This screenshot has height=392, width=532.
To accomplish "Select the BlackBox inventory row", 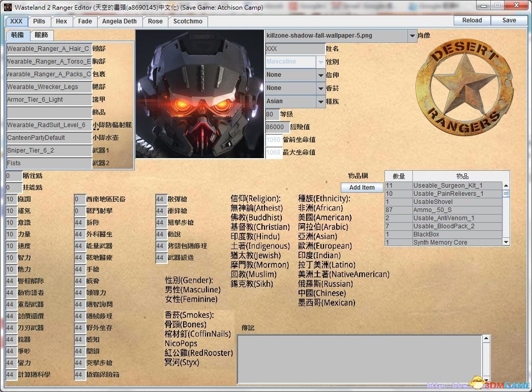I will (444, 234).
